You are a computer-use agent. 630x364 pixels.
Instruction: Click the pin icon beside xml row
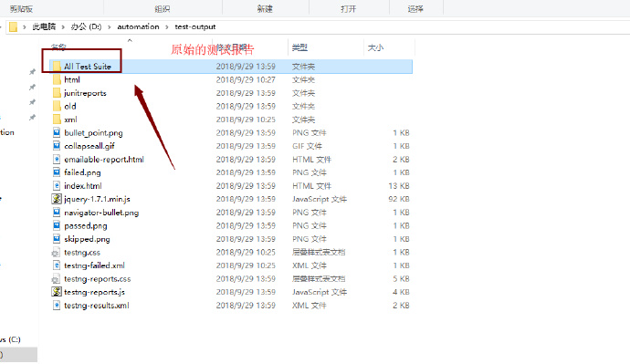[32, 118]
